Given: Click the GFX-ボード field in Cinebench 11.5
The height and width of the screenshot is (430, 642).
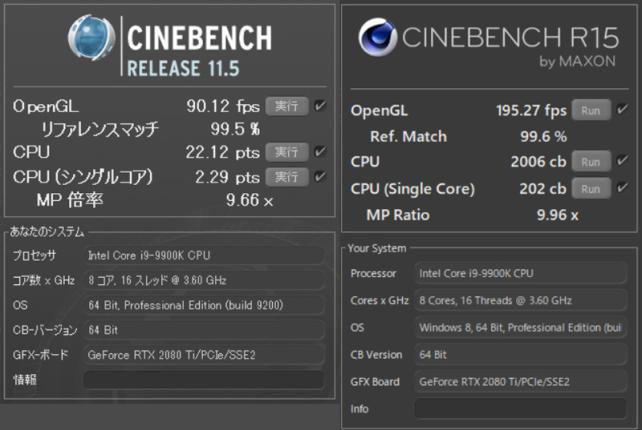Looking at the screenshot, I should tap(203, 355).
